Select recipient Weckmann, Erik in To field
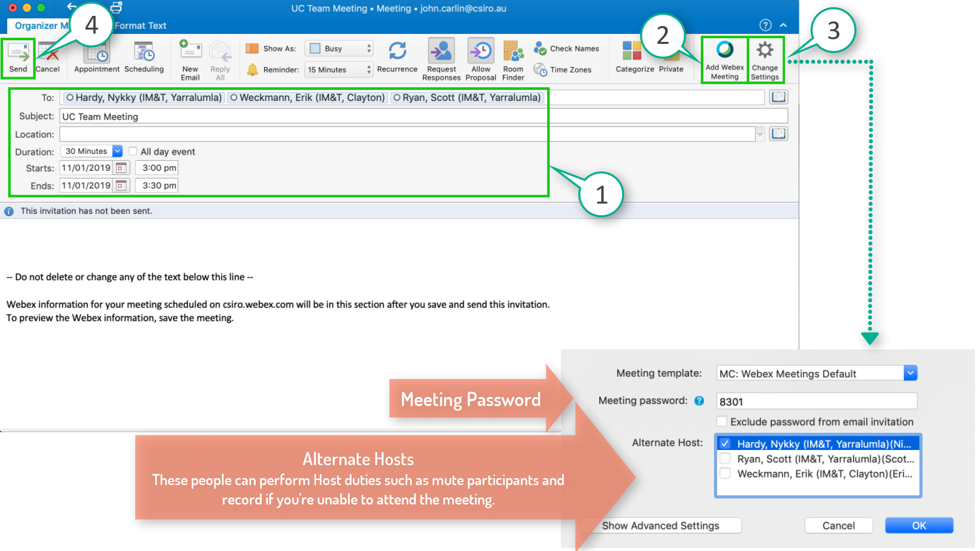 tap(307, 97)
